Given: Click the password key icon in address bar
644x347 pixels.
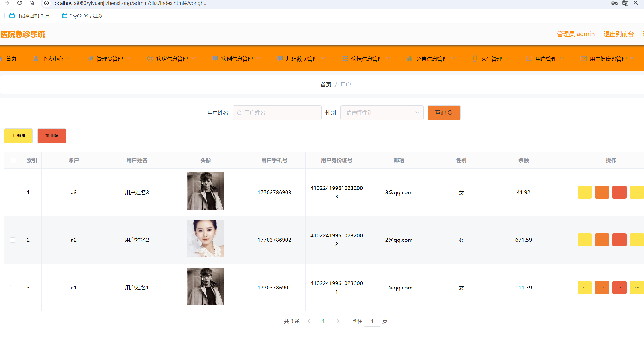Looking at the screenshot, I should pos(614,3).
